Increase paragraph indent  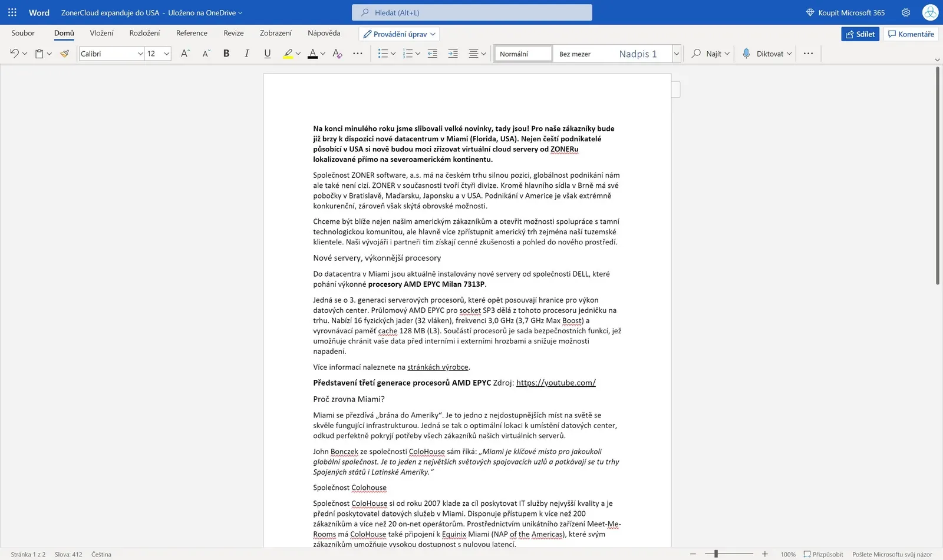pos(453,54)
